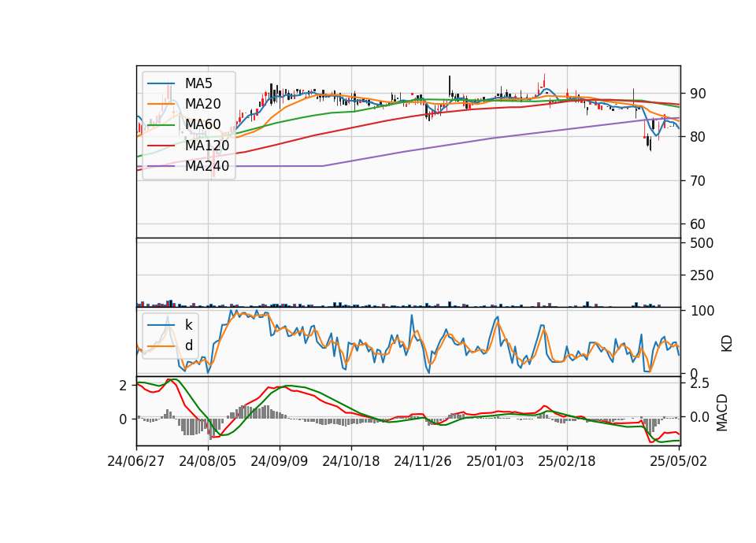Click the price axis value 70
The image size is (756, 543).
[x=699, y=181]
